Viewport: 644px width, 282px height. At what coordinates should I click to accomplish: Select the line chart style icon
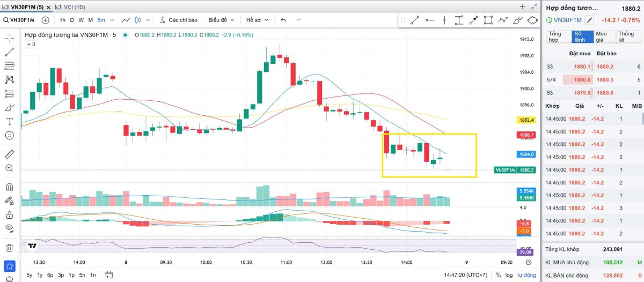click(x=126, y=20)
